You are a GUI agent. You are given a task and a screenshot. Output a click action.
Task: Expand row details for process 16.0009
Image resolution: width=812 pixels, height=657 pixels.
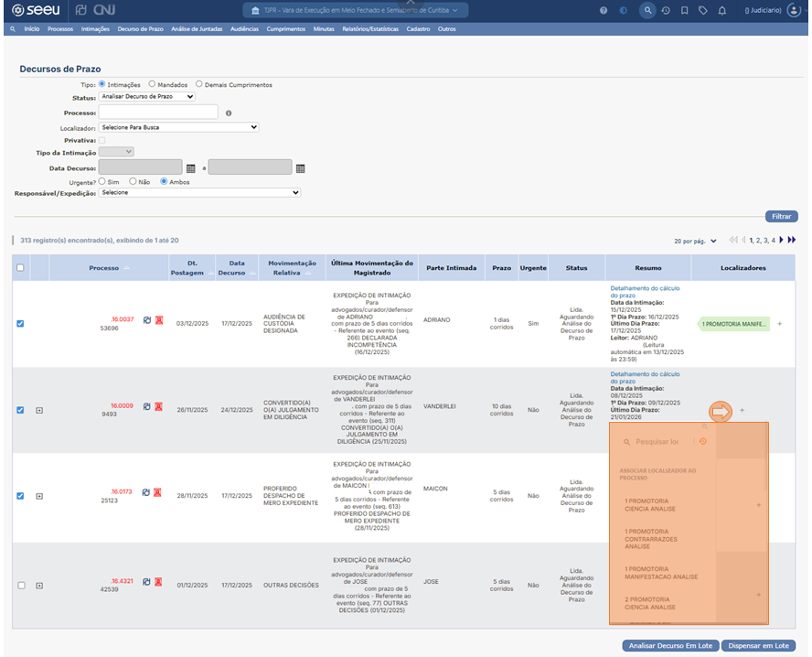39,410
